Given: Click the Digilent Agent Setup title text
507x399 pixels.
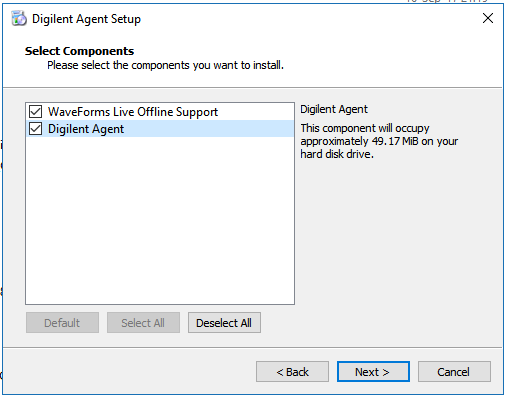Looking at the screenshot, I should point(86,19).
